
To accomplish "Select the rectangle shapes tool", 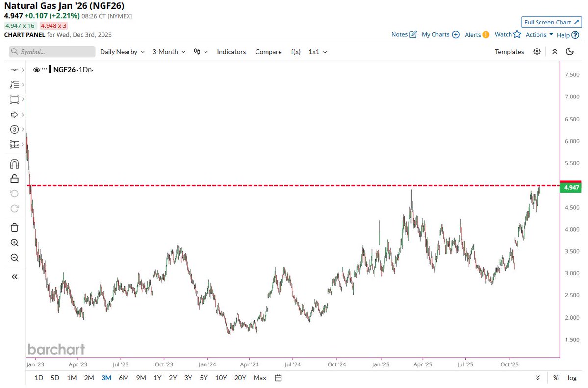I will (x=14, y=99).
